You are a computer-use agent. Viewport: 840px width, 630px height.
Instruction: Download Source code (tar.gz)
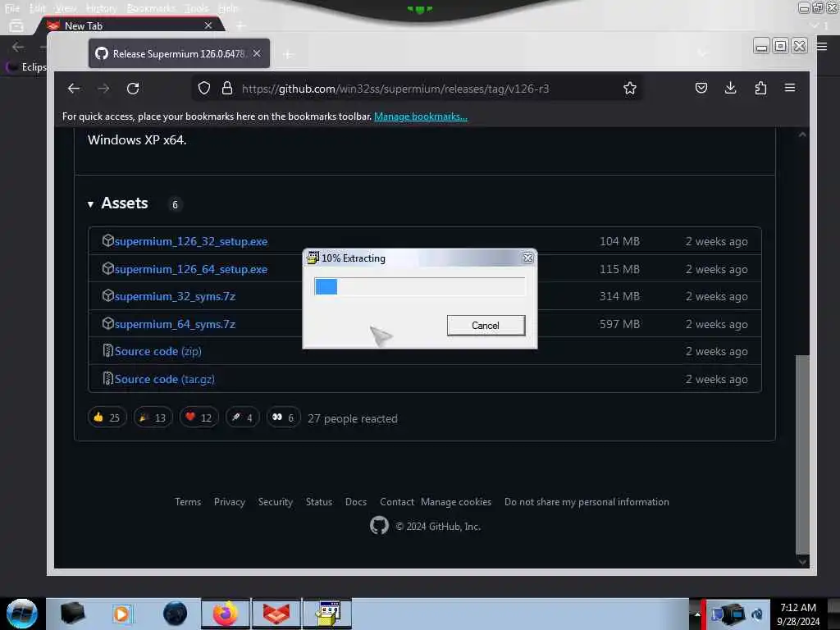coord(164,379)
